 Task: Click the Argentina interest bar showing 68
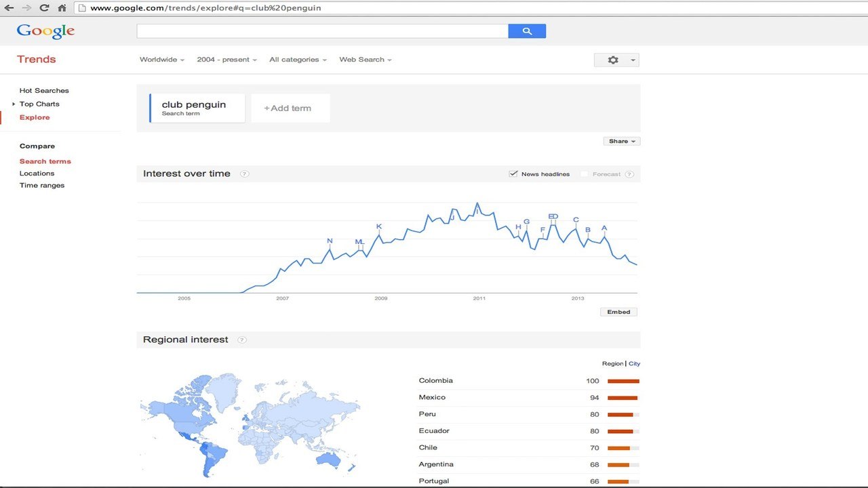[x=623, y=465]
